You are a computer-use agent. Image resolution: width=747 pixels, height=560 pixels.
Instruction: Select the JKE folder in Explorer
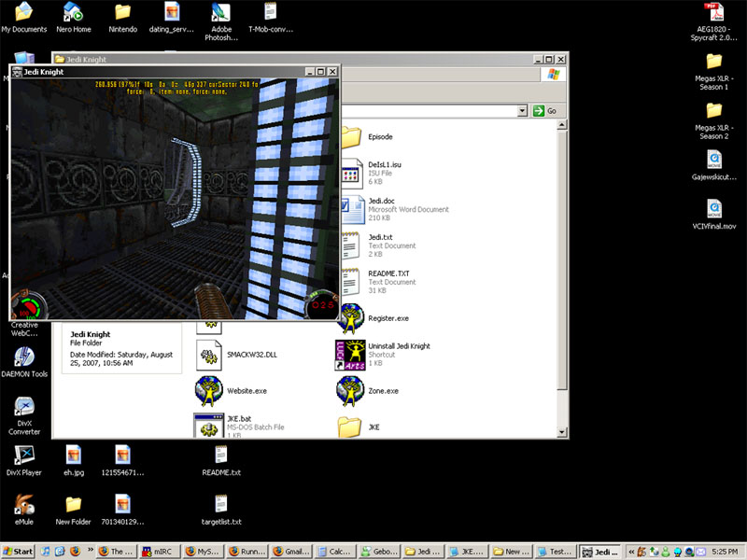coord(359,427)
